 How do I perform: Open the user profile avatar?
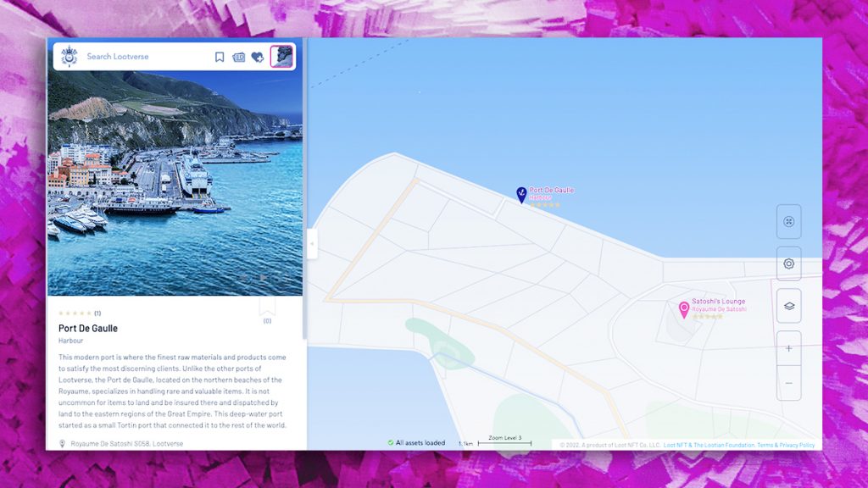pos(281,57)
